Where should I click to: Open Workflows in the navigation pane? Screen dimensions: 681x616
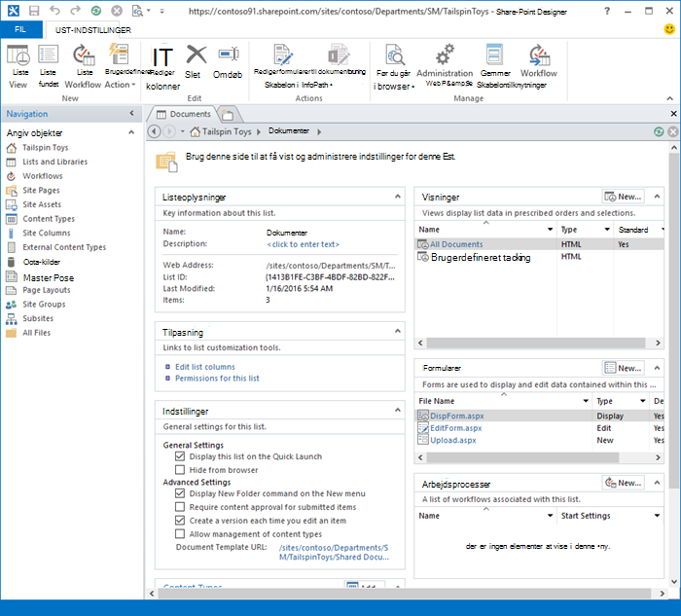43,176
